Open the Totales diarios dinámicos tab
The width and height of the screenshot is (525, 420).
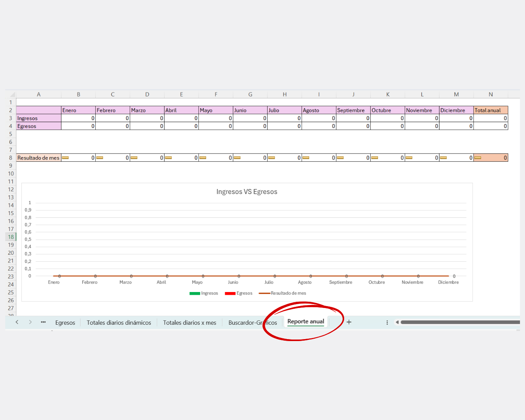[119, 323]
